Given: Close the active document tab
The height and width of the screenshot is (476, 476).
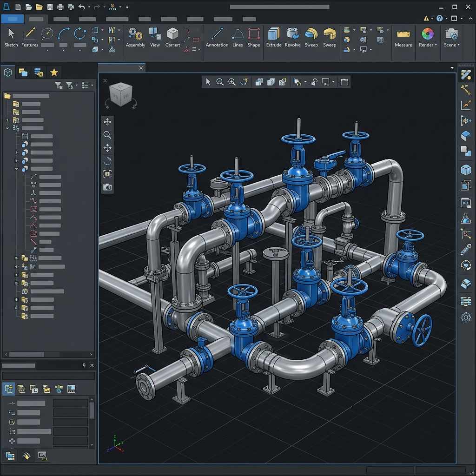Looking at the screenshot, I should [x=141, y=68].
